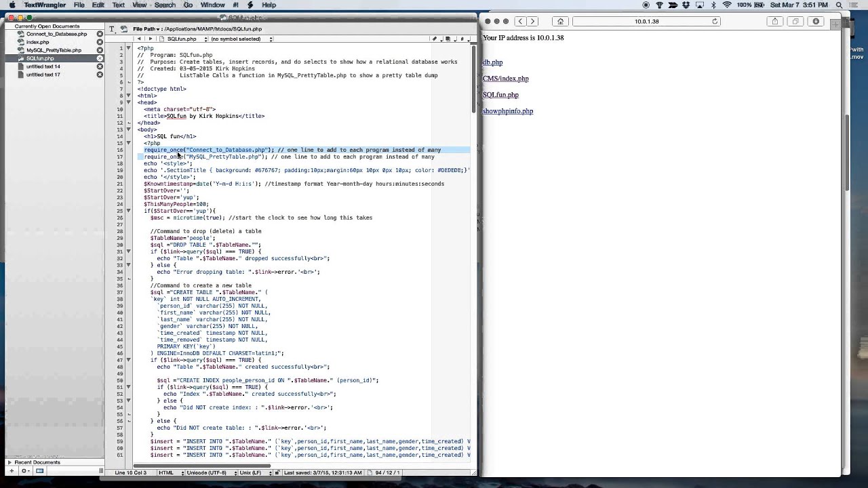This screenshot has height=488, width=868.
Task: Go to next document with forward arrow
Action: click(x=150, y=39)
